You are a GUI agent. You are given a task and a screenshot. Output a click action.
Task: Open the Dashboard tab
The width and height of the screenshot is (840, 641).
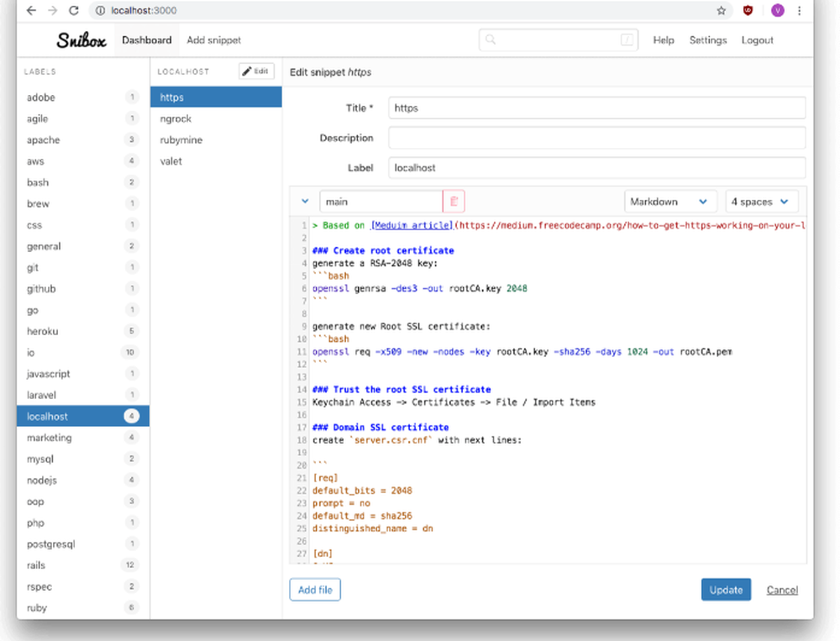point(147,40)
